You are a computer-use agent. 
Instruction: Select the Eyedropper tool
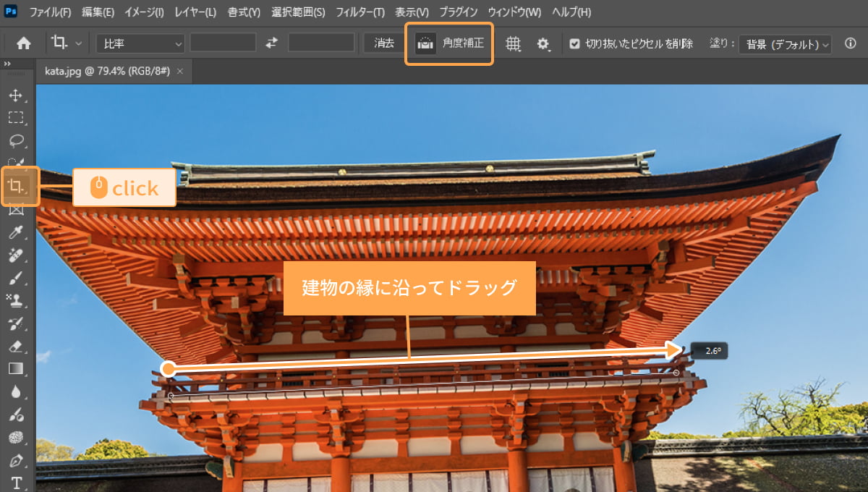point(17,232)
